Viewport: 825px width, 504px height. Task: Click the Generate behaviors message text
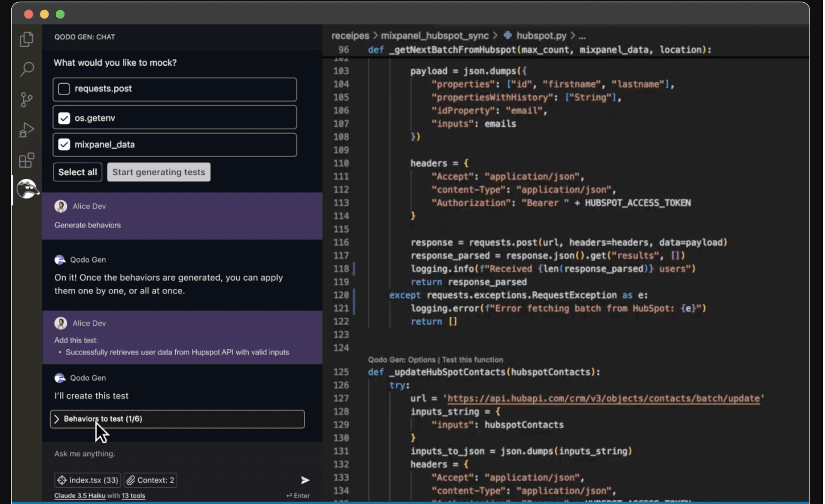point(87,225)
